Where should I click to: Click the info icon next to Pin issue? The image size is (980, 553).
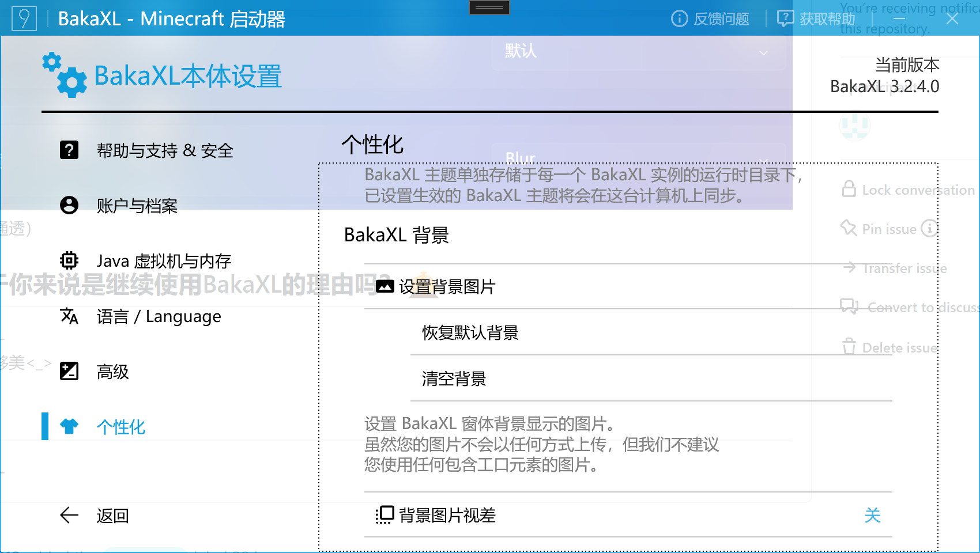930,229
